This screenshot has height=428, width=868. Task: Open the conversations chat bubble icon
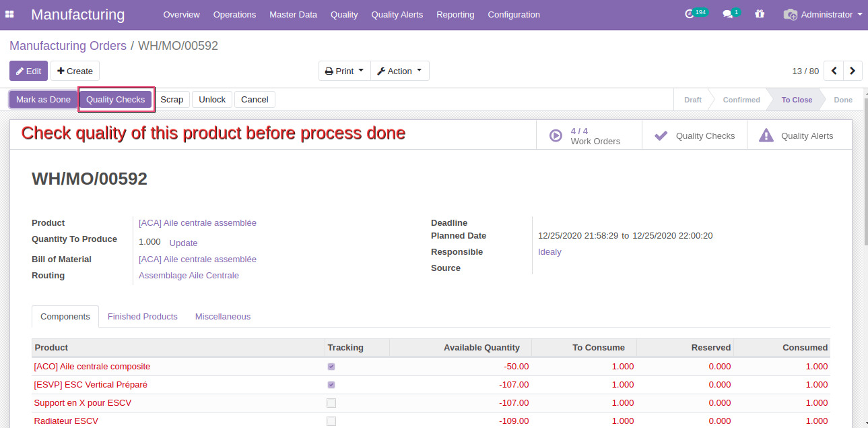pos(727,14)
